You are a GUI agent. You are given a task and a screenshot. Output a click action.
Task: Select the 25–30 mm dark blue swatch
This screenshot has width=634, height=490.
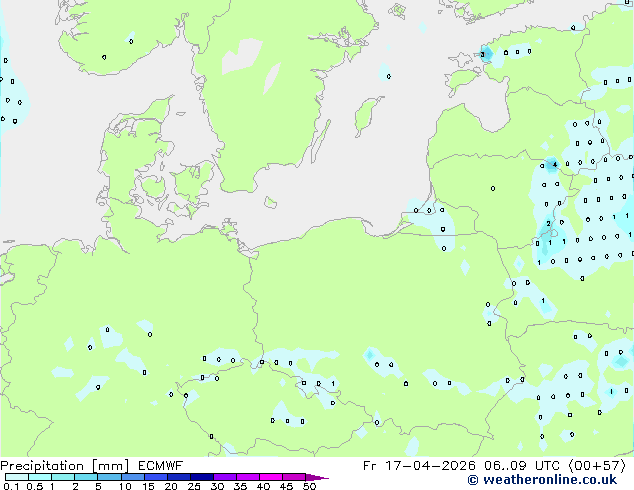coord(202,477)
